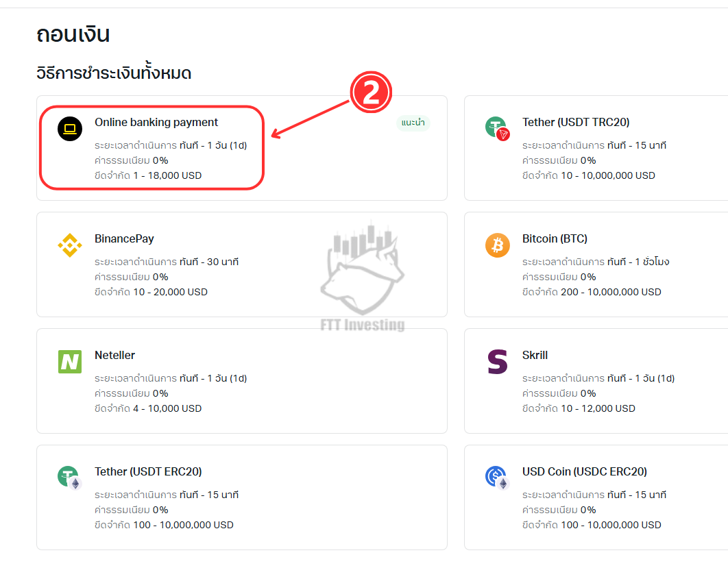Click the limit text 4 - 10,000 USD
Viewport: 728px width, 568px height.
(x=167, y=408)
